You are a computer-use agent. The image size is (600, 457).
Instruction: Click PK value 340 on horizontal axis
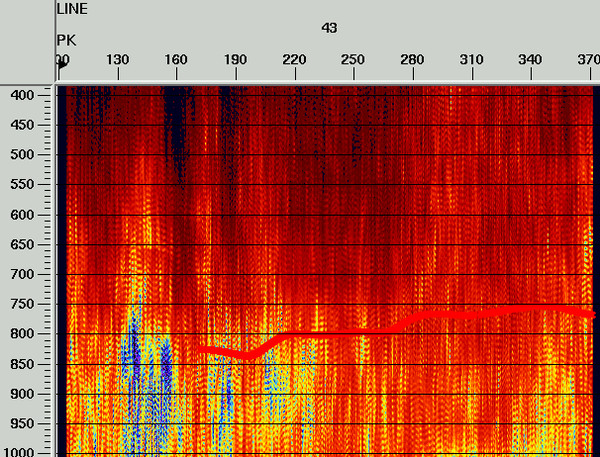pyautogui.click(x=531, y=59)
